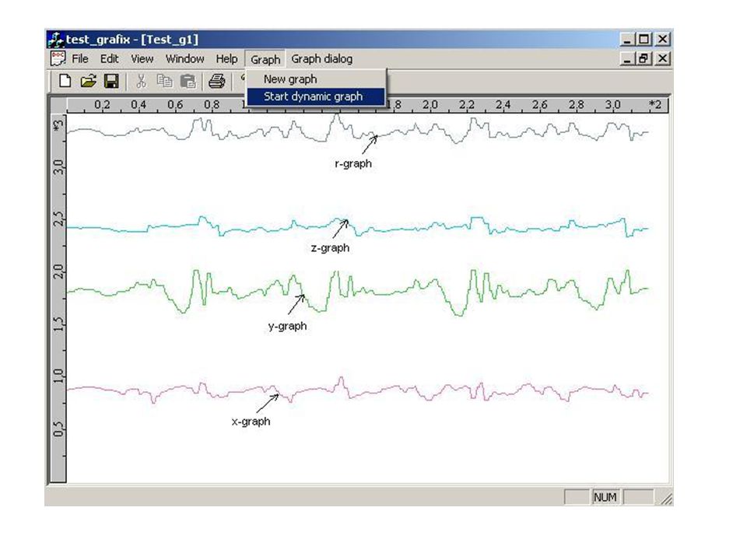Click the Paste clipboard toolbar icon
This screenshot has height=560, width=747.
pyautogui.click(x=188, y=81)
